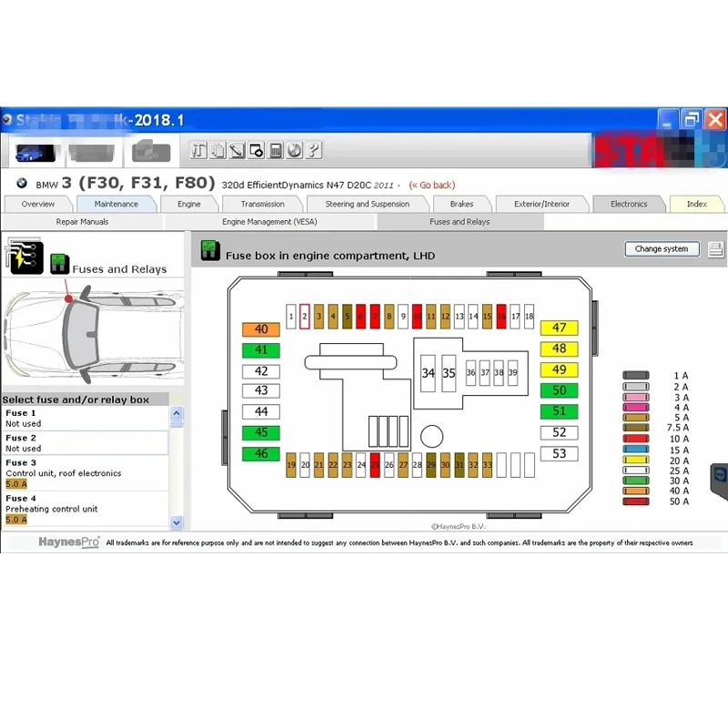Screen dimensions: 728x728
Task: Open the Transmission tab
Action: pos(262,204)
